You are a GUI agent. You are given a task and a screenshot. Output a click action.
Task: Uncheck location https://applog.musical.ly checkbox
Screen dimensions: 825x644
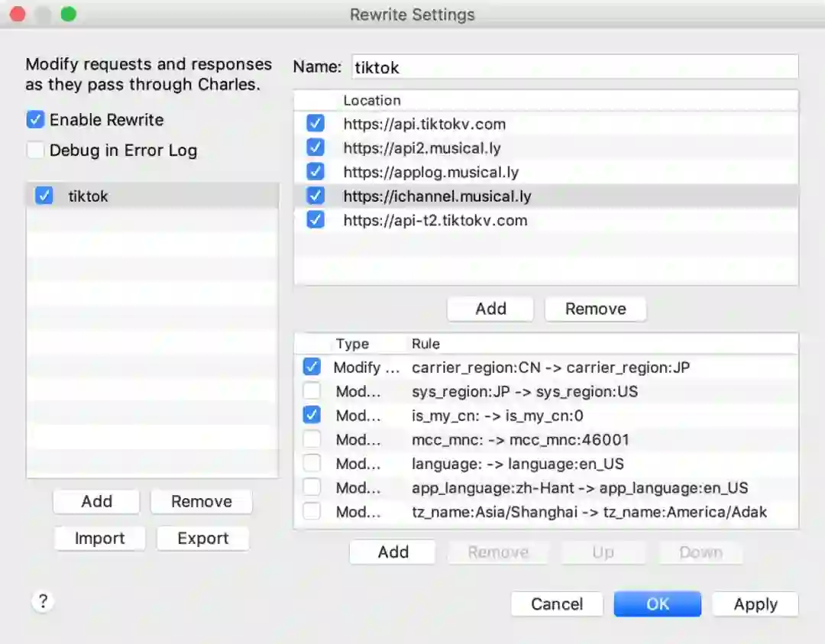click(315, 172)
